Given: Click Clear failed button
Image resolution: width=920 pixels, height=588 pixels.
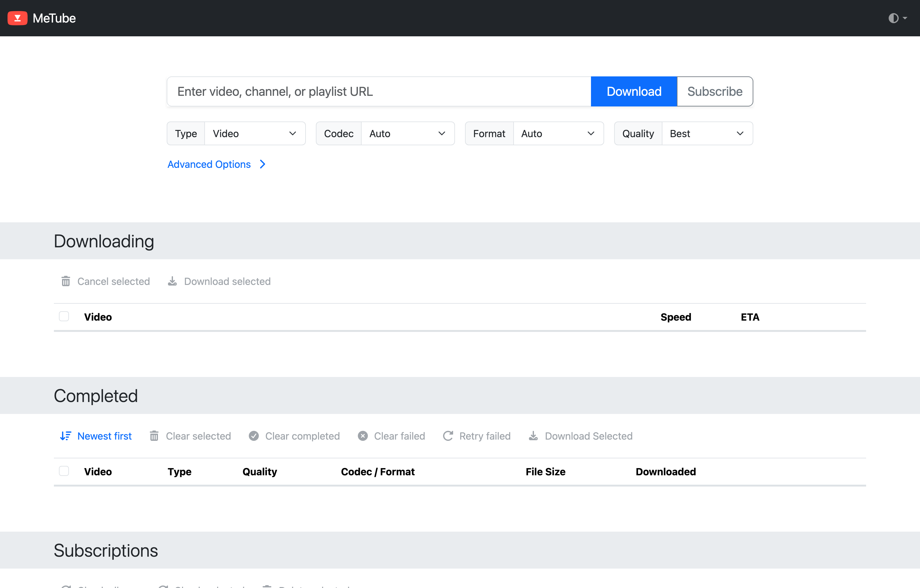Looking at the screenshot, I should click(392, 436).
